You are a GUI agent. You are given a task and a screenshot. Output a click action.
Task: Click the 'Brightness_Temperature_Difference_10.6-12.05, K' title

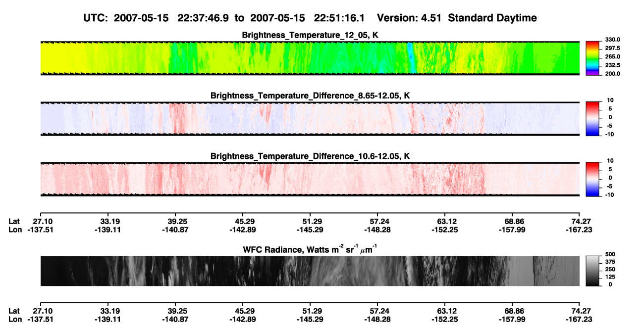click(x=310, y=156)
